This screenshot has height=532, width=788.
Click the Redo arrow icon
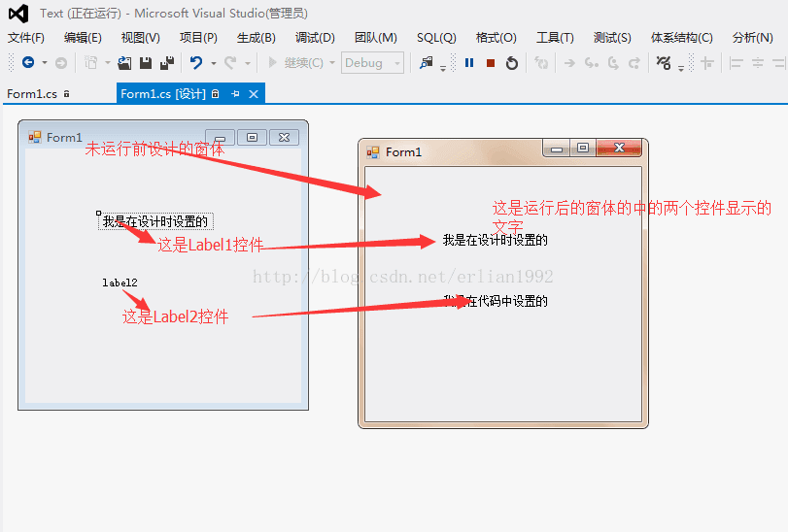click(x=230, y=63)
